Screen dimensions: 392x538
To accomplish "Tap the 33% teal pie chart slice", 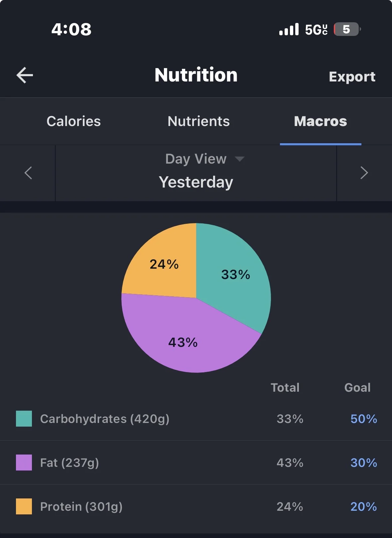I will 235,274.
